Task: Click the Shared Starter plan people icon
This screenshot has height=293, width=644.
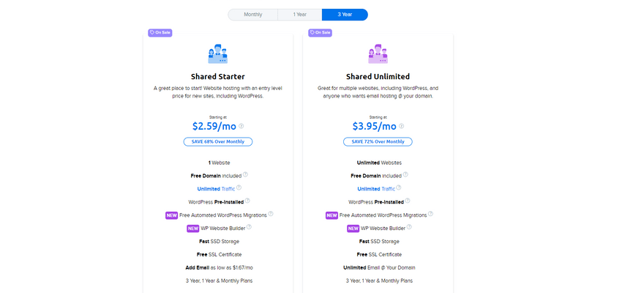Action: pos(217,53)
